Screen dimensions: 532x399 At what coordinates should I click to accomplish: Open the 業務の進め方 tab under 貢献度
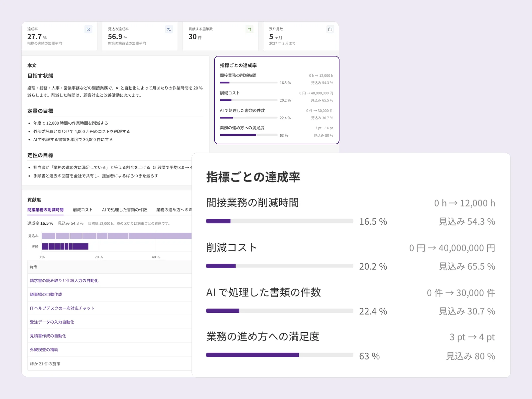click(174, 210)
